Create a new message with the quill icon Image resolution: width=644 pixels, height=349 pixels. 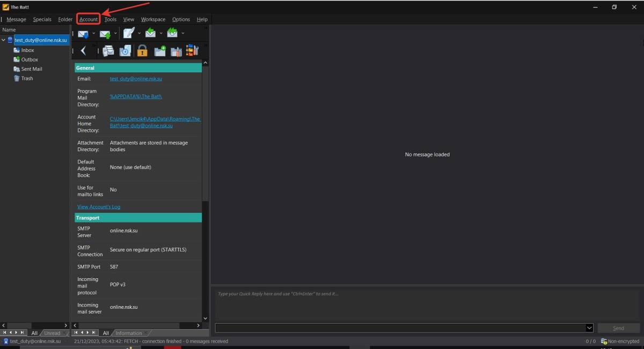coord(129,34)
